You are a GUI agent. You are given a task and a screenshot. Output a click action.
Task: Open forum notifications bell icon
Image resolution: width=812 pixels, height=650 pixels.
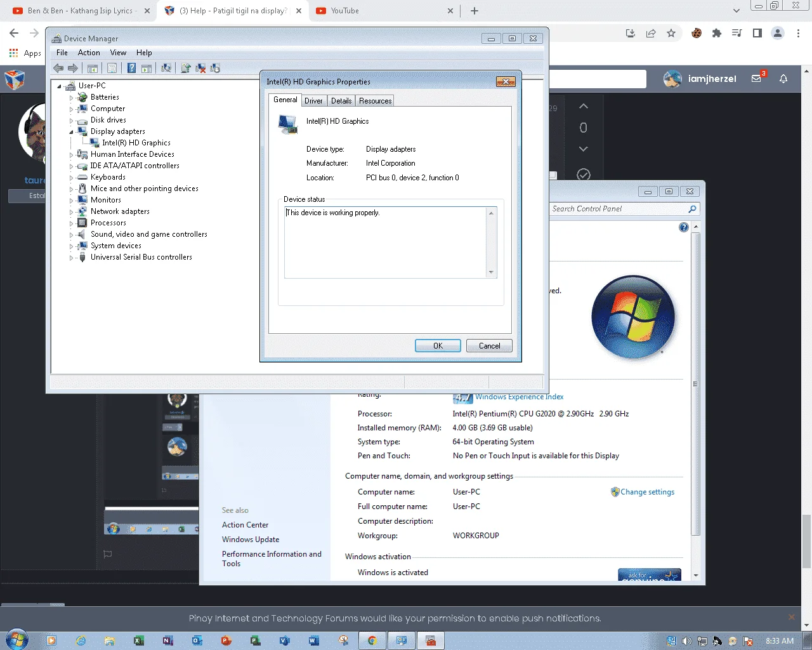(x=783, y=79)
